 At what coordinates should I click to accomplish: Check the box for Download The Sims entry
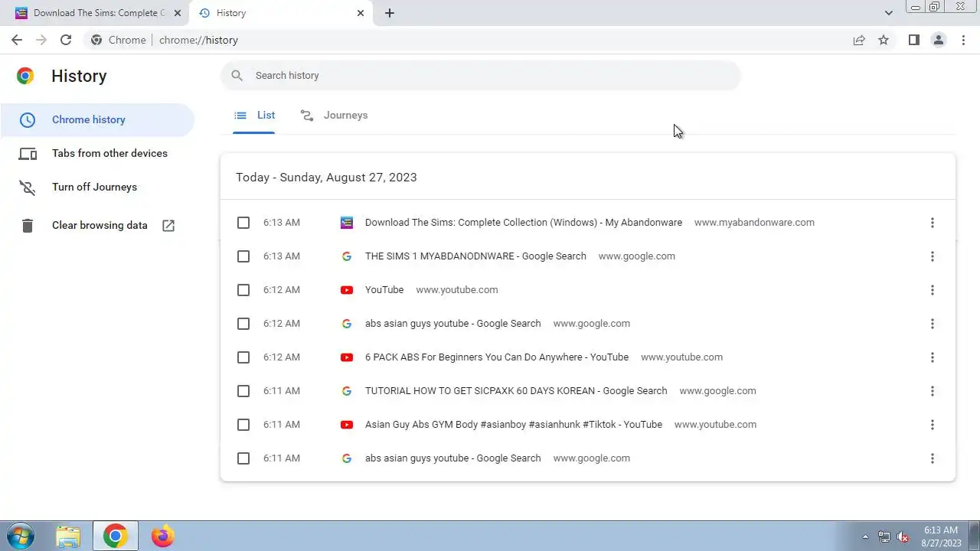point(243,223)
